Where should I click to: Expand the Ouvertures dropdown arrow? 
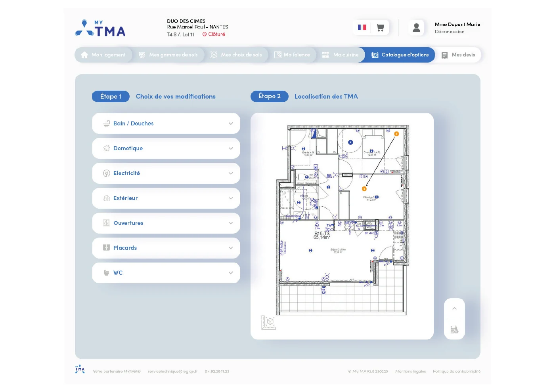click(231, 223)
